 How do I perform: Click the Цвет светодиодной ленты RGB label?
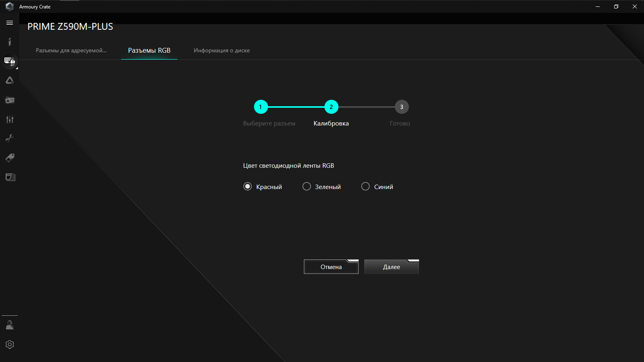tap(289, 166)
